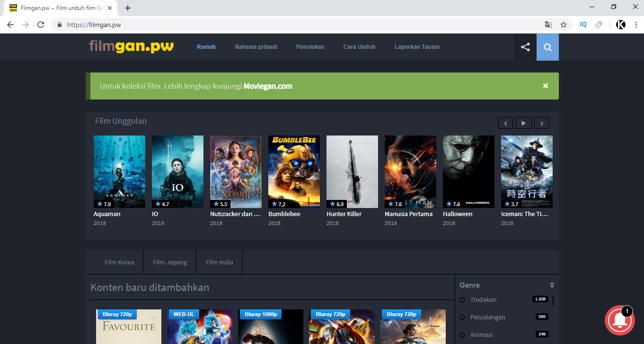Show previous featured films with left arrow
Viewport: 644px width, 344px height.
[505, 123]
